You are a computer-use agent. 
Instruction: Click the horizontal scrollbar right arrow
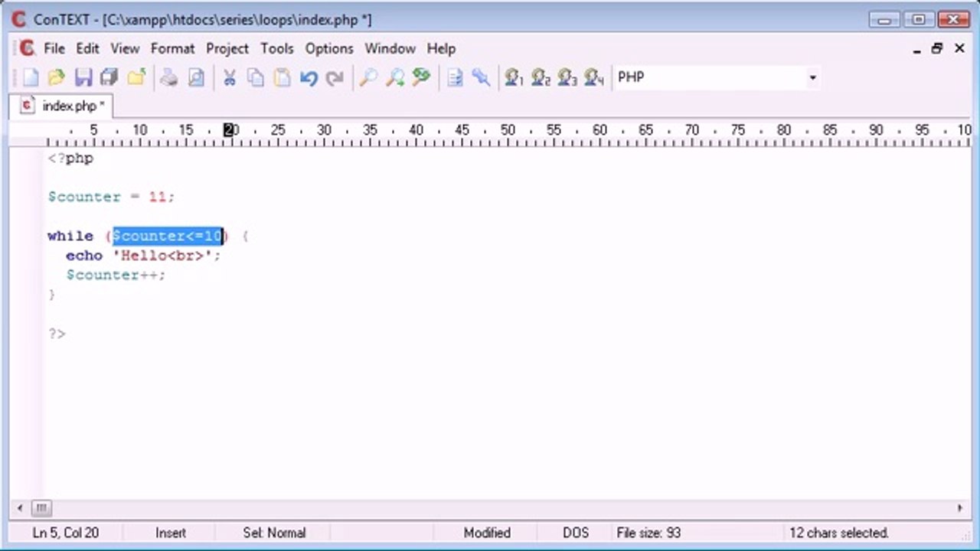[x=959, y=508]
